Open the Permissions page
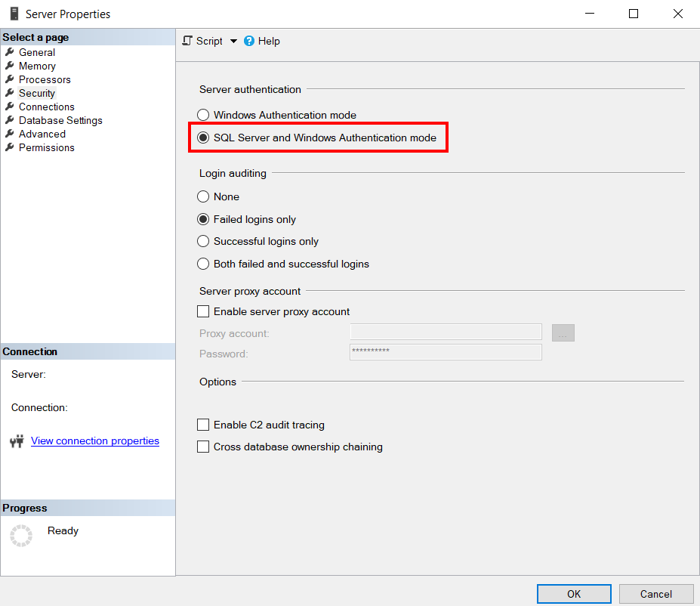The width and height of the screenshot is (700, 606). (46, 148)
